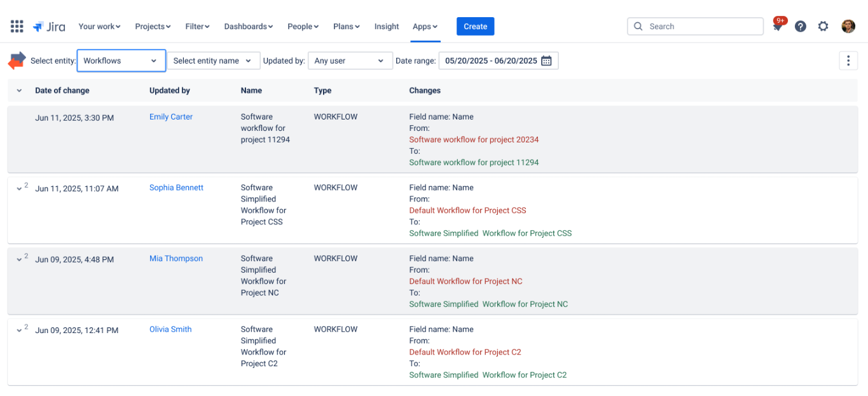Click the Date of change column header
The image size is (868, 396).
click(62, 90)
